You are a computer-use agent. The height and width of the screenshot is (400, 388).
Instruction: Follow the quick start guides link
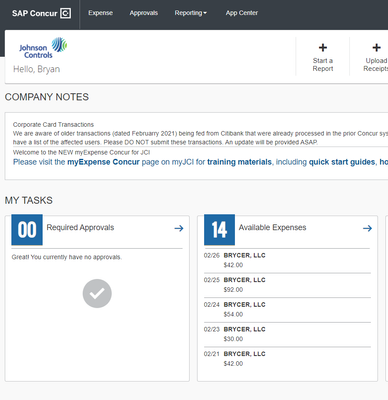[x=342, y=162]
